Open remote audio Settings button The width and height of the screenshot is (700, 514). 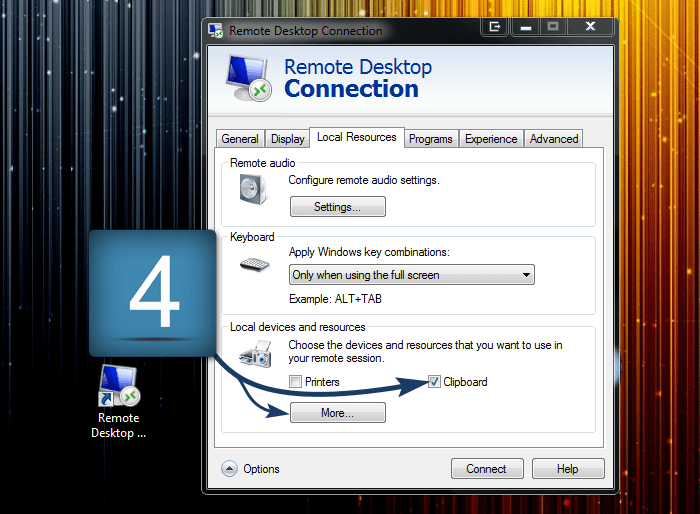coord(338,207)
